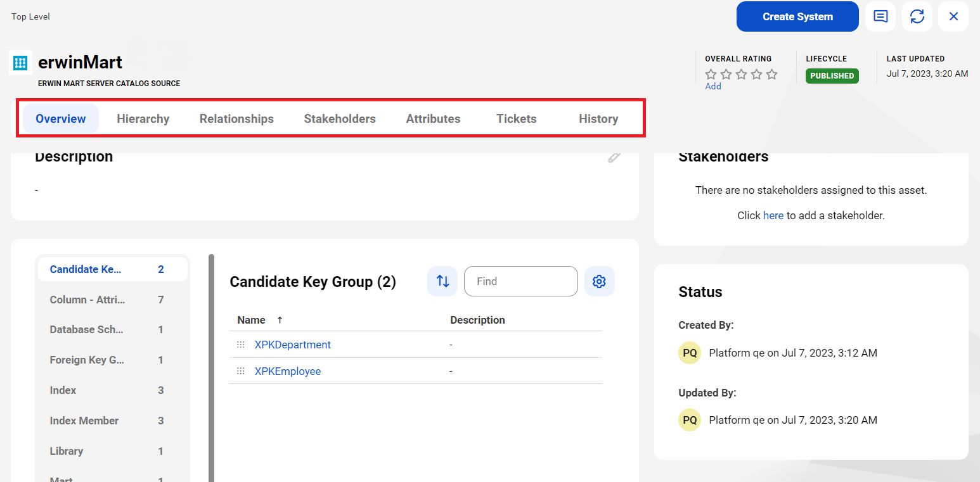Select Database Schema list item
980x482 pixels.
pyautogui.click(x=112, y=329)
